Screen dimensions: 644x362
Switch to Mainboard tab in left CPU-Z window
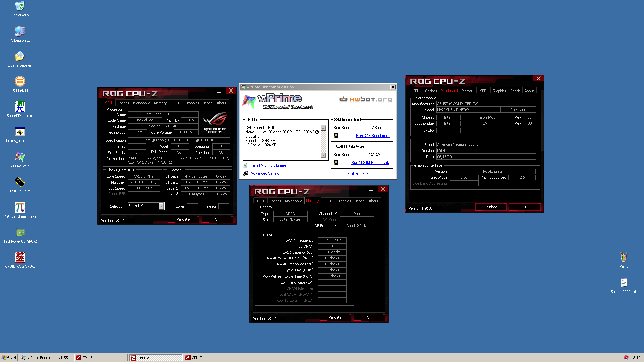(142, 103)
